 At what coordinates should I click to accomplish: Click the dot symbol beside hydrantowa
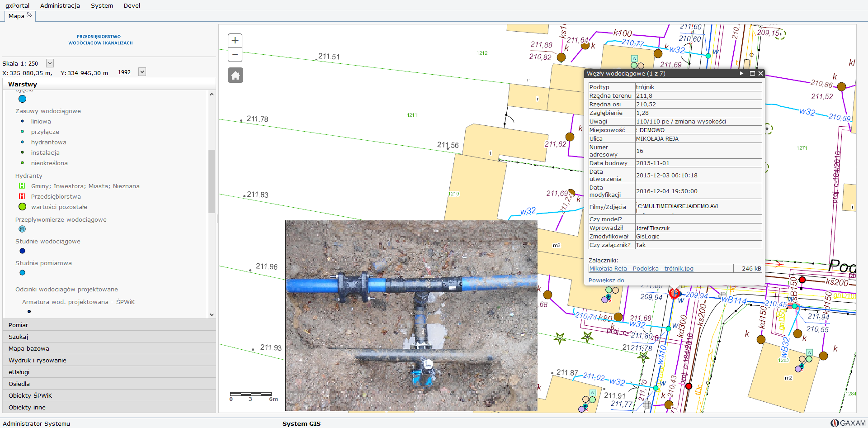[x=22, y=142]
